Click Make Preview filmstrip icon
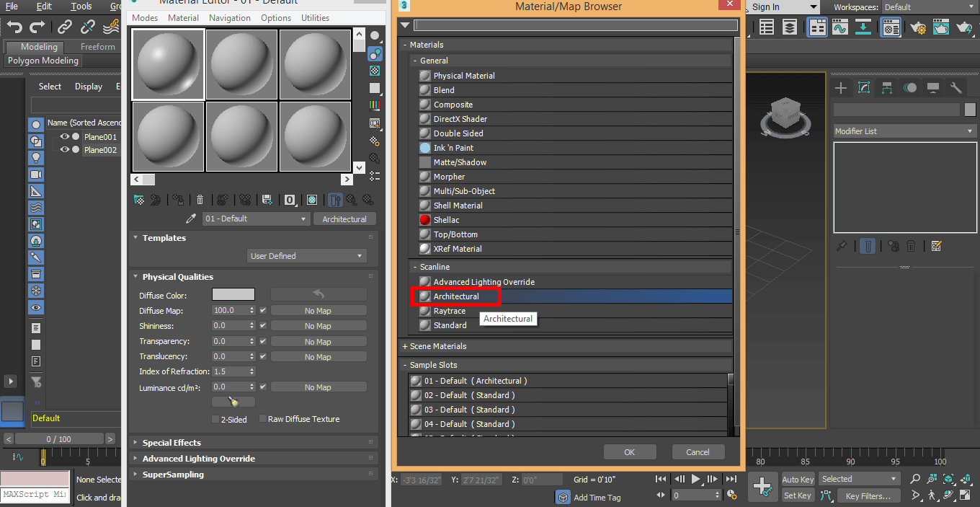Image resolution: width=980 pixels, height=507 pixels. [x=375, y=123]
